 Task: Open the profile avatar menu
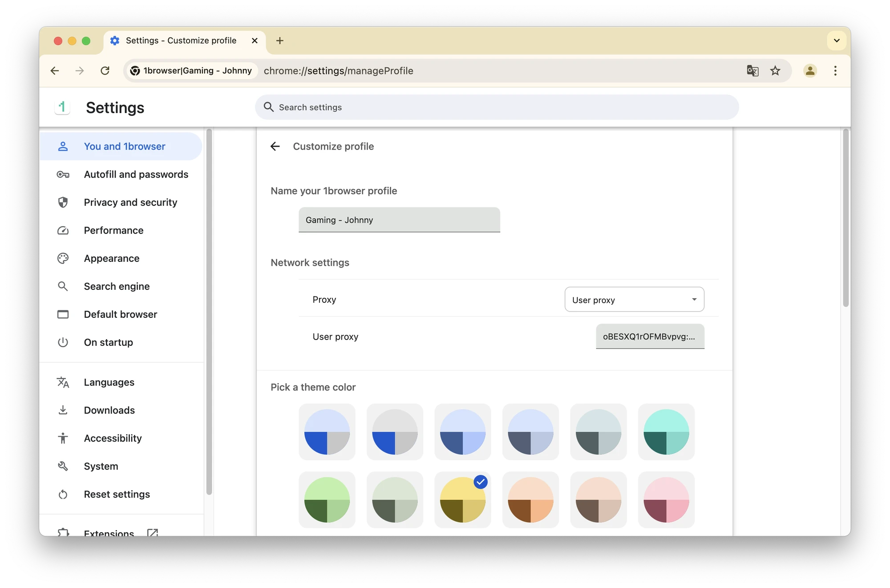[x=810, y=71]
